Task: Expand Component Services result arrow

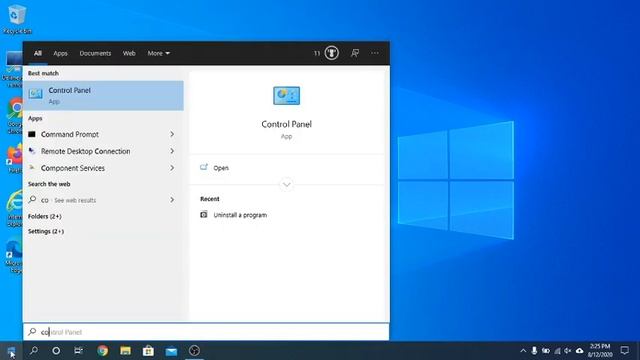Action: coord(172,168)
